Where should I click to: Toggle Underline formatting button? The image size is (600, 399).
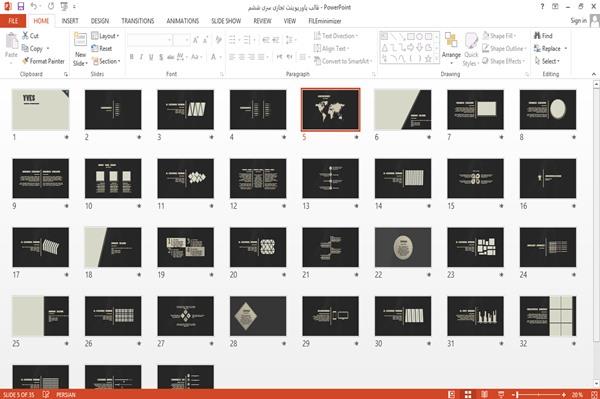pos(151,57)
